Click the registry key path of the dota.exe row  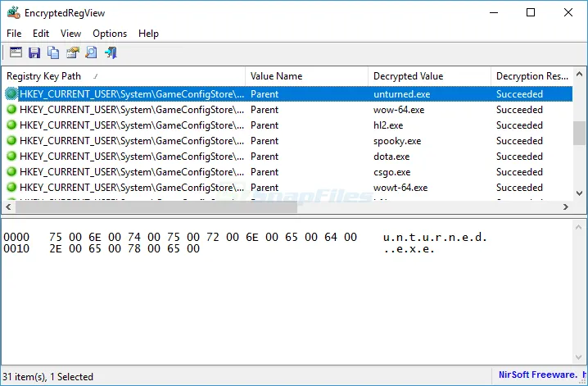[132, 156]
